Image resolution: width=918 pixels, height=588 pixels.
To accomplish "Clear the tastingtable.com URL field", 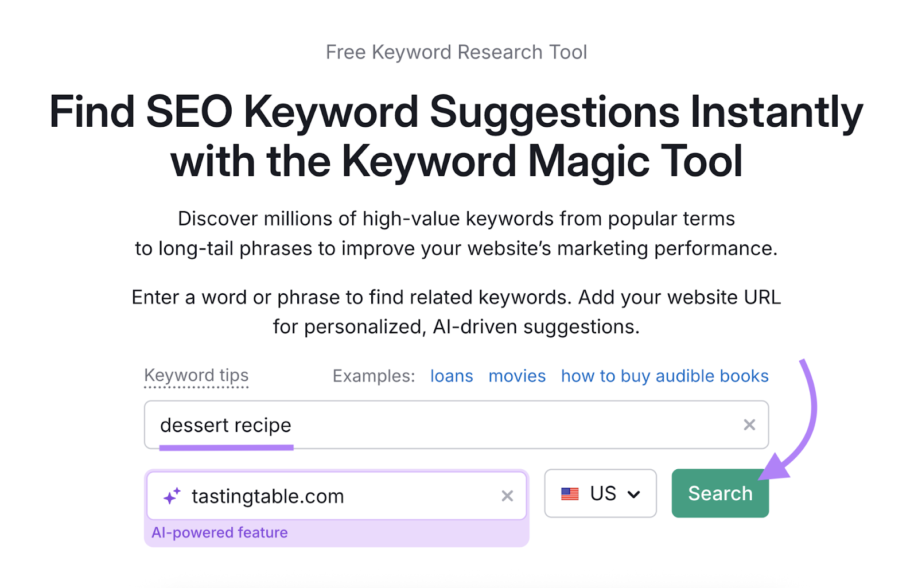I will [x=507, y=496].
